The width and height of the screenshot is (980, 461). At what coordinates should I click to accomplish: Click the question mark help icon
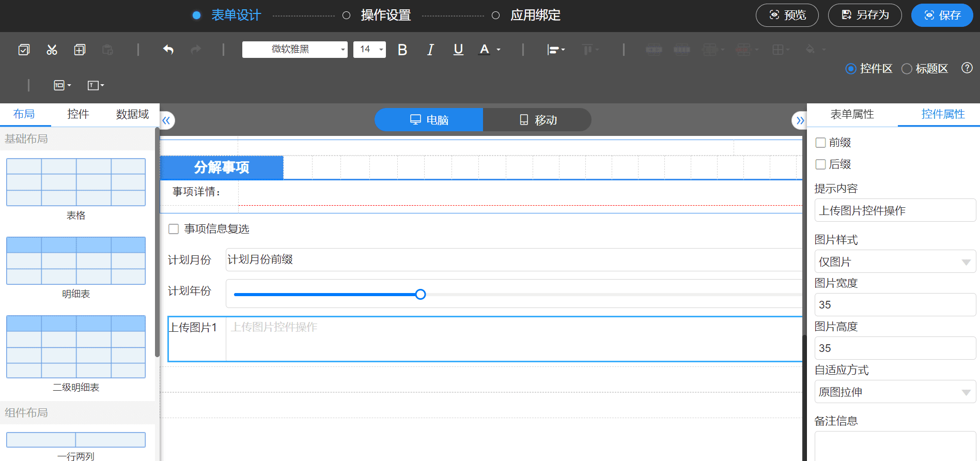(x=967, y=68)
